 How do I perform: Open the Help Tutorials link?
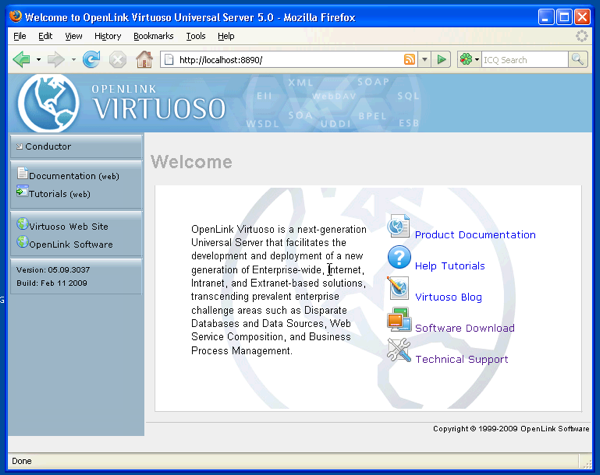(x=450, y=266)
